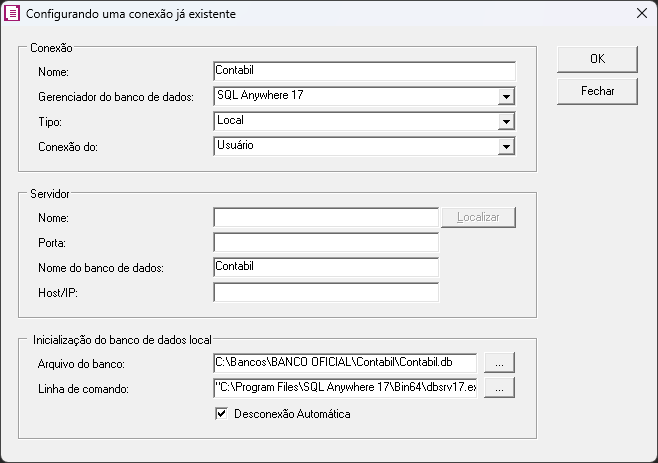This screenshot has width=658, height=463.
Task: Expand the Tipo dropdown arrow
Action: click(x=506, y=122)
